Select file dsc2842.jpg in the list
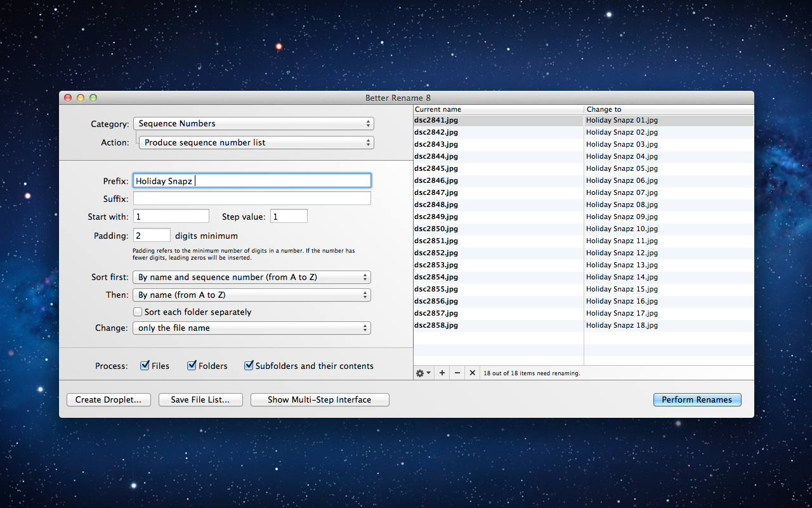The height and width of the screenshot is (508, 812). pyautogui.click(x=436, y=132)
